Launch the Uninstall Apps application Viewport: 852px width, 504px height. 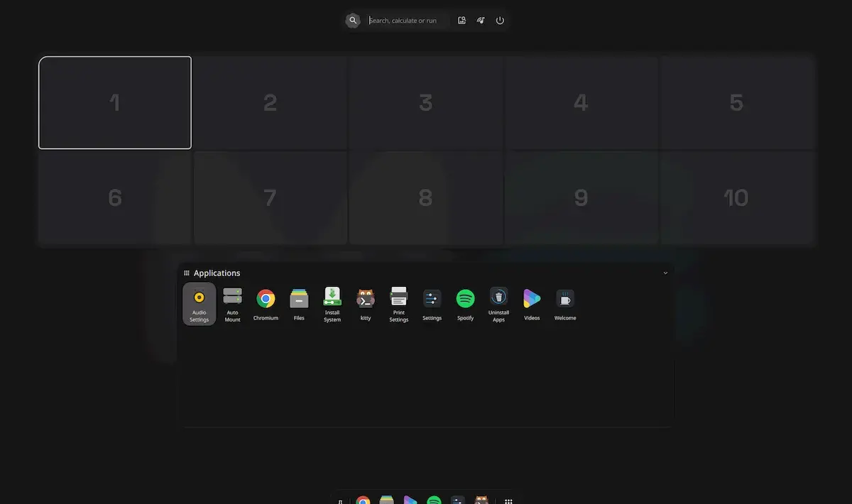point(499,304)
